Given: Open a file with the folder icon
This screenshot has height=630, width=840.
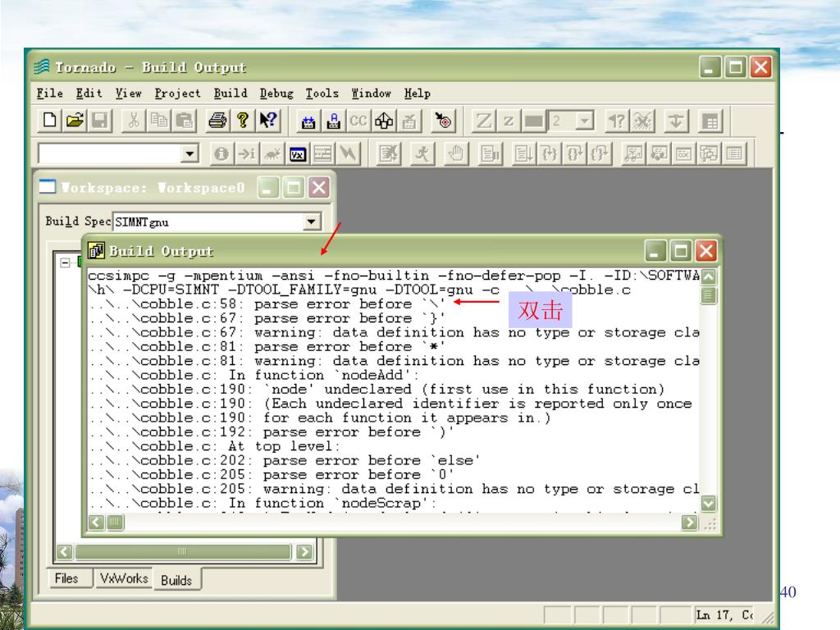Looking at the screenshot, I should point(75,121).
